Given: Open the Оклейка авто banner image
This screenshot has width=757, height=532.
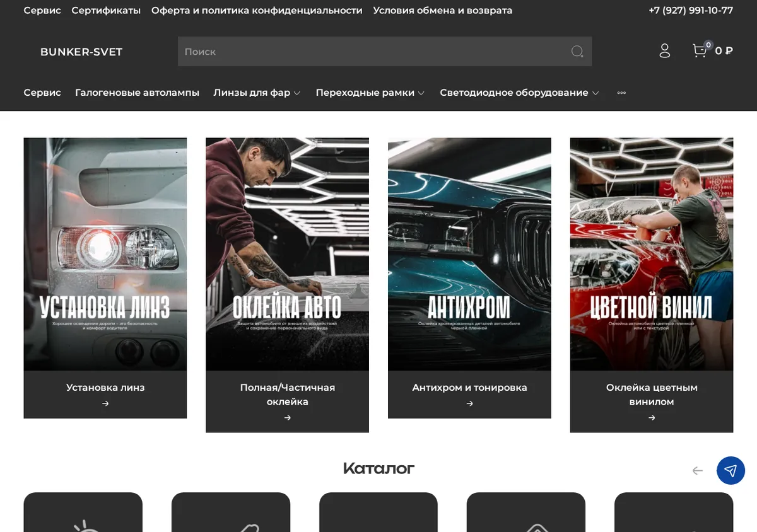Looking at the screenshot, I should (x=287, y=254).
